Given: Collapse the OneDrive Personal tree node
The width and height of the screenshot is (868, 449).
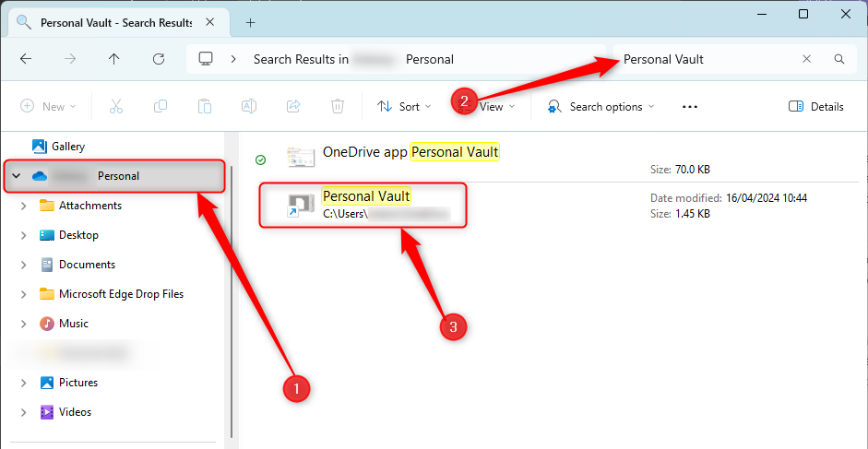Looking at the screenshot, I should (x=16, y=176).
